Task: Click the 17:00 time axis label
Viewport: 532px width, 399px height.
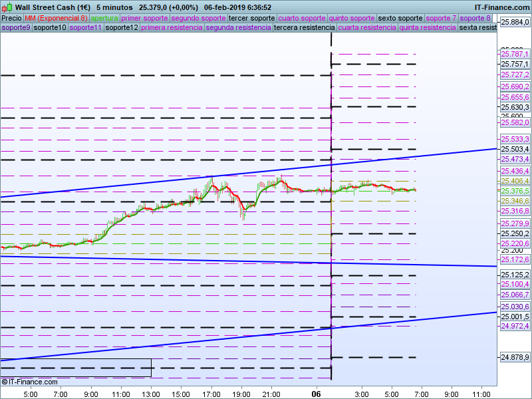Action: pyautogui.click(x=211, y=394)
